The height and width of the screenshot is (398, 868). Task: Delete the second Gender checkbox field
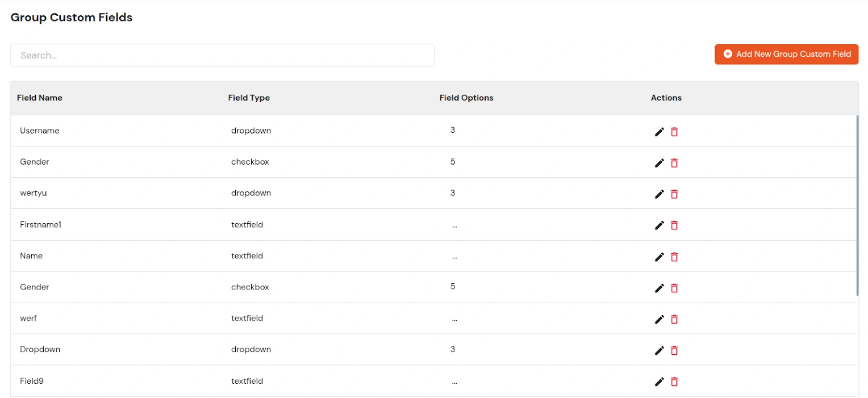(674, 288)
